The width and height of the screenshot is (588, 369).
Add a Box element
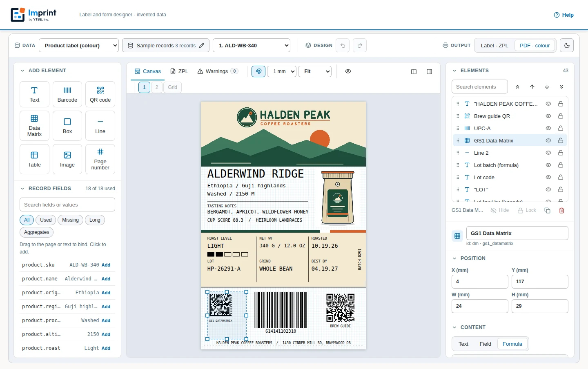click(x=67, y=126)
